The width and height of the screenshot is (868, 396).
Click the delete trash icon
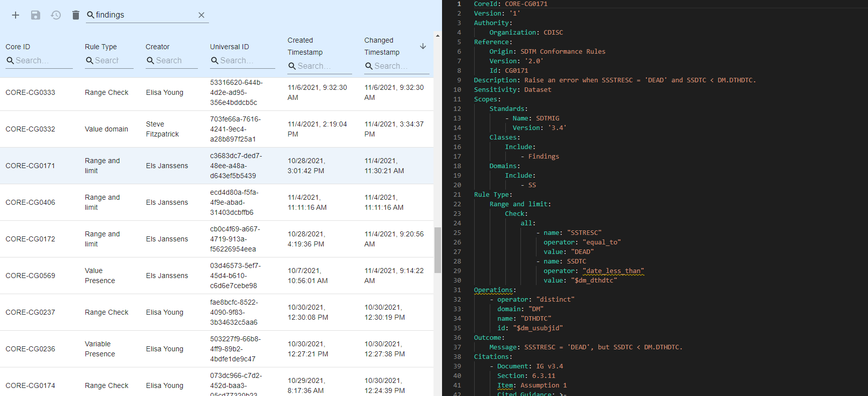(76, 15)
